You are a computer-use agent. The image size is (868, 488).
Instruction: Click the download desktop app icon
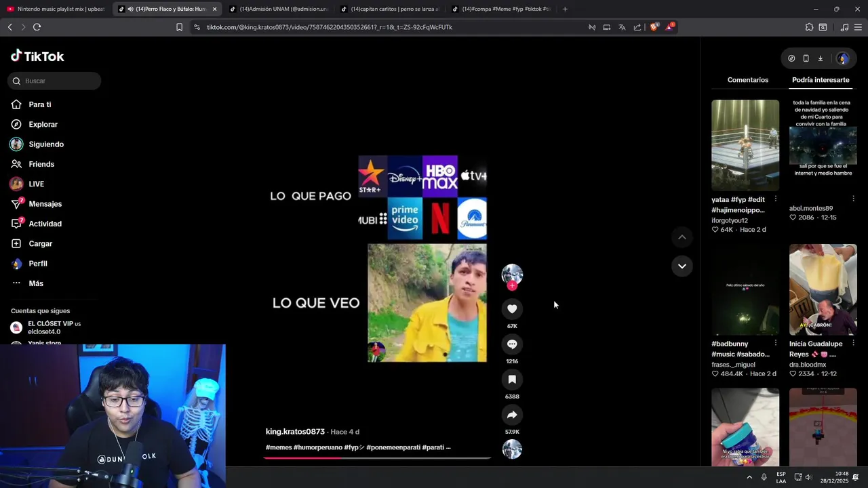coord(820,58)
